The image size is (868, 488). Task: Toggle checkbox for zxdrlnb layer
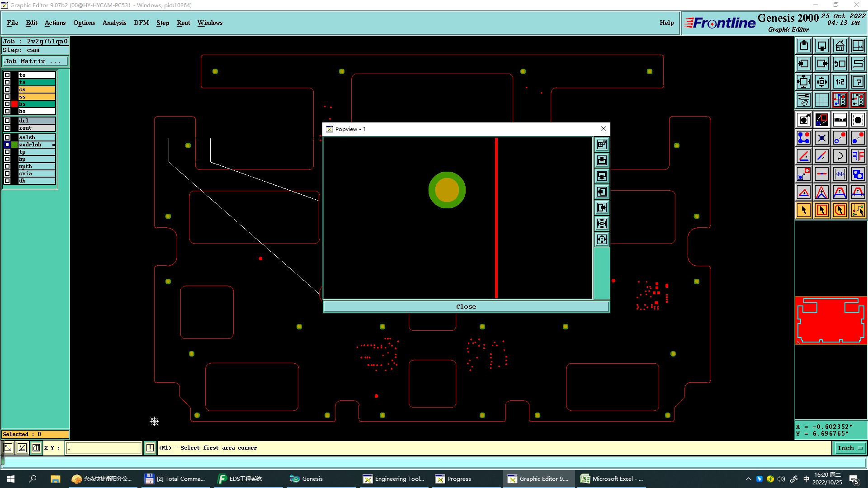click(x=7, y=145)
